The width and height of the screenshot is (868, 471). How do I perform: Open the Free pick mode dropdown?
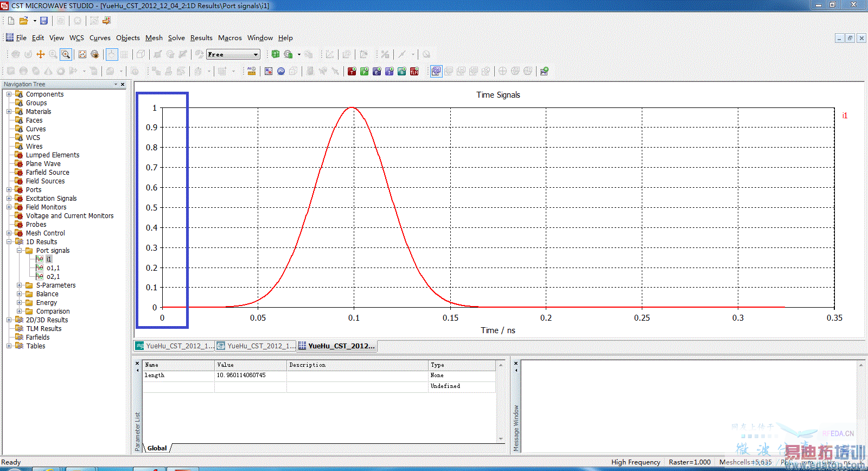[256, 54]
